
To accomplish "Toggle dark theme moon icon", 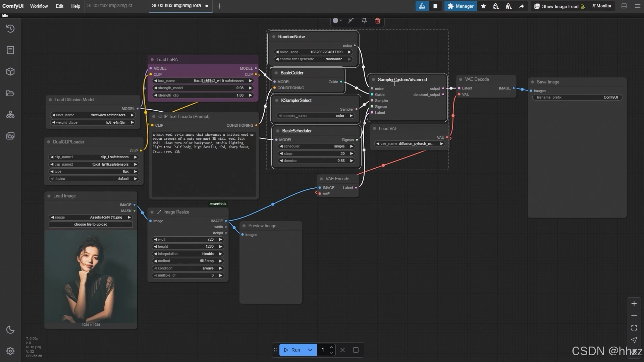I will [10, 330].
